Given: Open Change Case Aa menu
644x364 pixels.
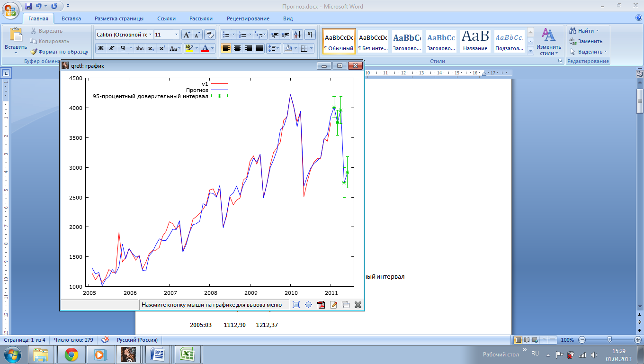Looking at the screenshot, I should (174, 48).
